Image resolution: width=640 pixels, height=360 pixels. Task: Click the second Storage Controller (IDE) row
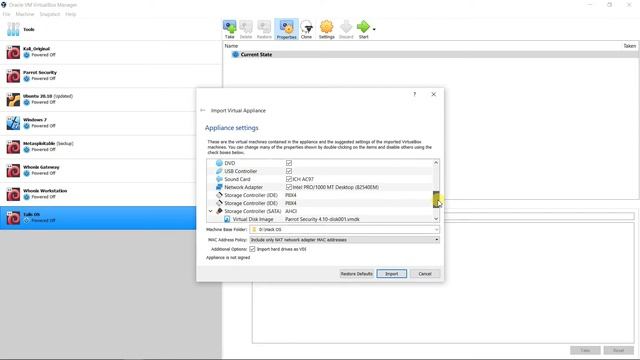pos(320,203)
